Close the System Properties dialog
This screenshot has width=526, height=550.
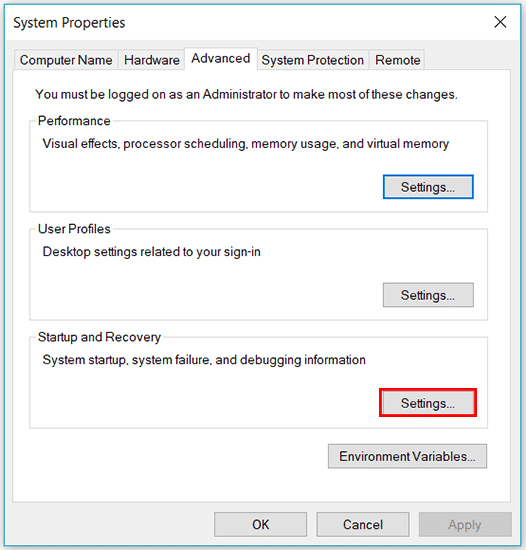(500, 22)
